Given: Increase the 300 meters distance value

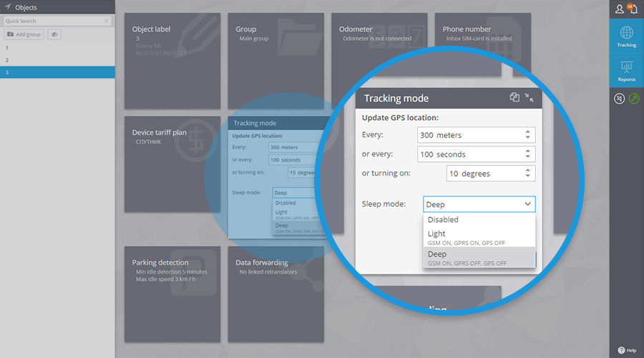Looking at the screenshot, I should (528, 132).
